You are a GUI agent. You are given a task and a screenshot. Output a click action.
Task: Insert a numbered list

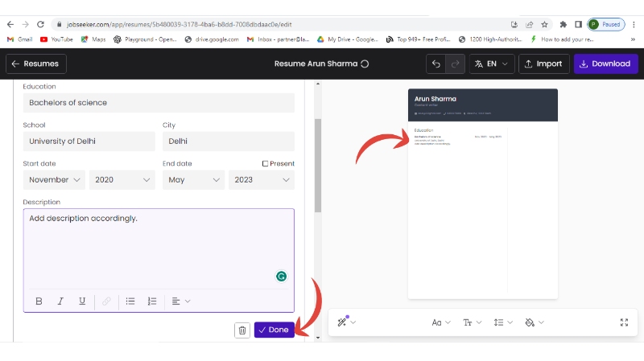click(152, 302)
